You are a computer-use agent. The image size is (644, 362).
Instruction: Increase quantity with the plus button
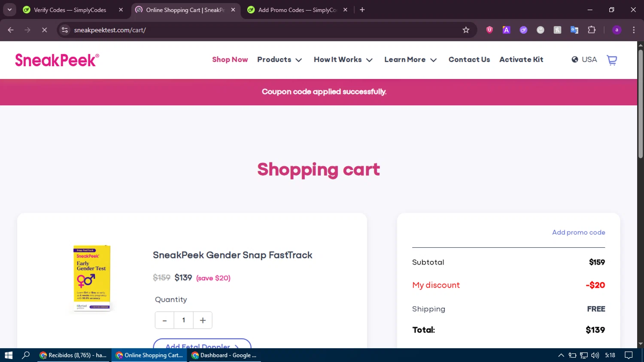coord(203,320)
